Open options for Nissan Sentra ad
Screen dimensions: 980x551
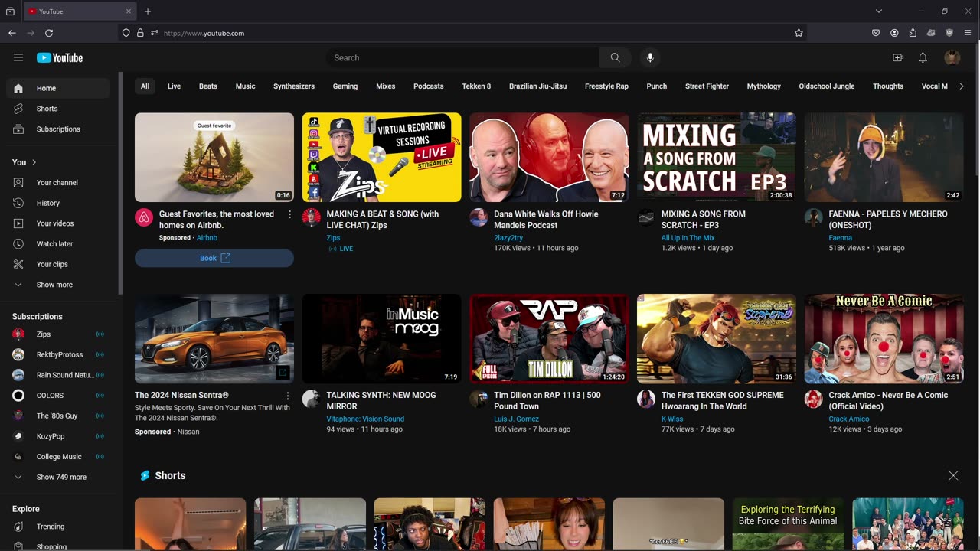coord(288,396)
